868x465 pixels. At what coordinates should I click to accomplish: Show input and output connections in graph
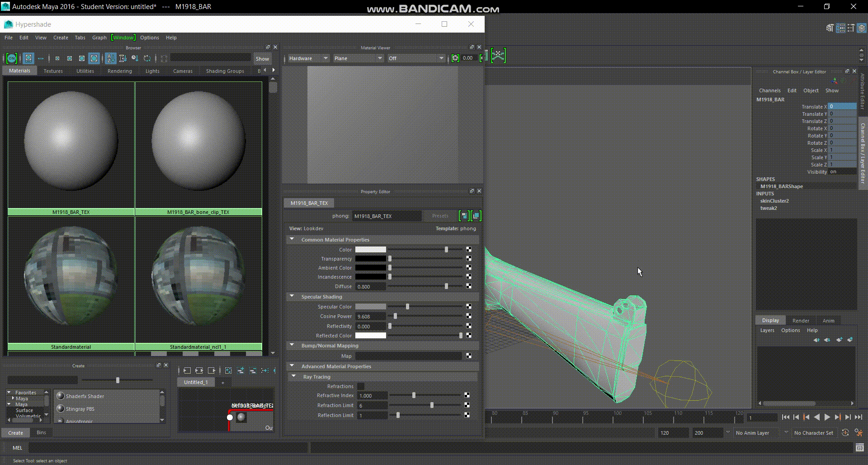coord(199,370)
